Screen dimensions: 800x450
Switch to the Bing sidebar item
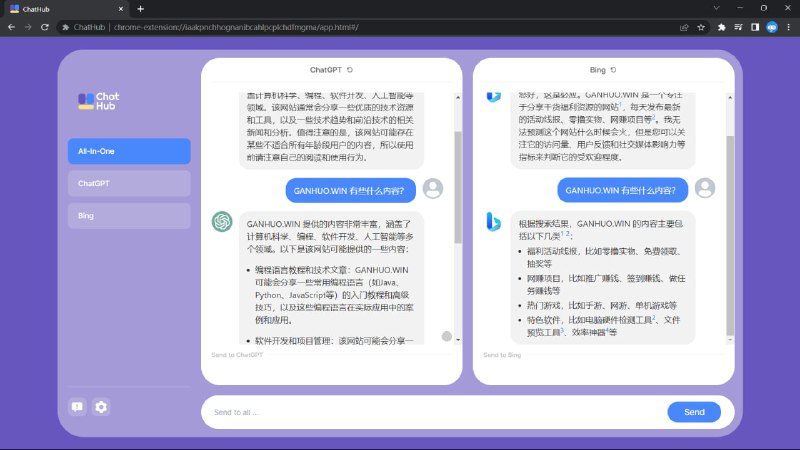(x=129, y=216)
